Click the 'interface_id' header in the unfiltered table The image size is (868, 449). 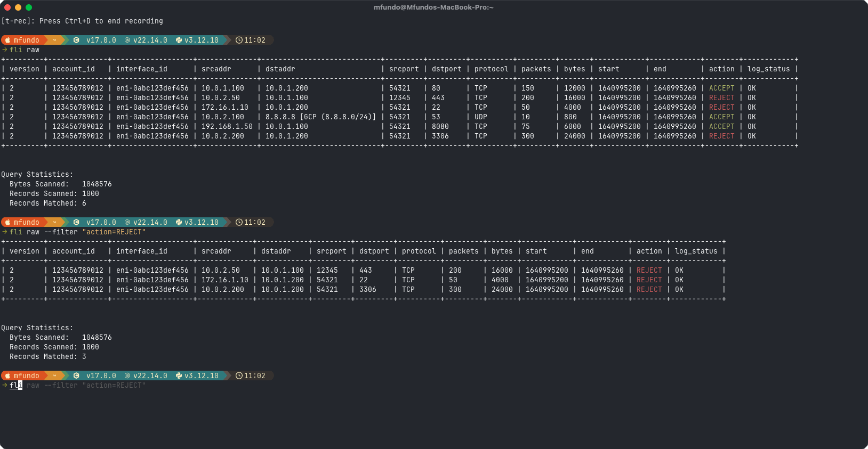pyautogui.click(x=142, y=69)
